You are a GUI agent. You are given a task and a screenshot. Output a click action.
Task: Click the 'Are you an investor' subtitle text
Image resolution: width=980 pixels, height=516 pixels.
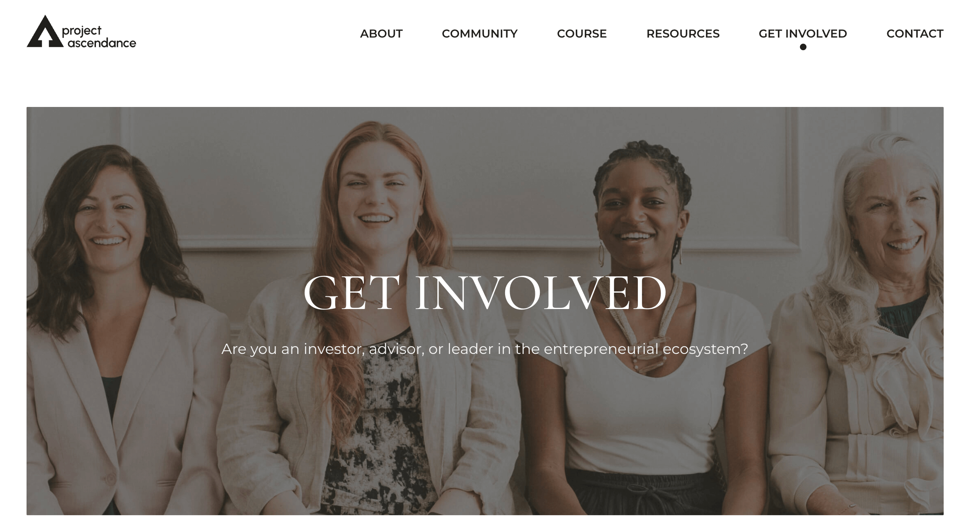485,349
